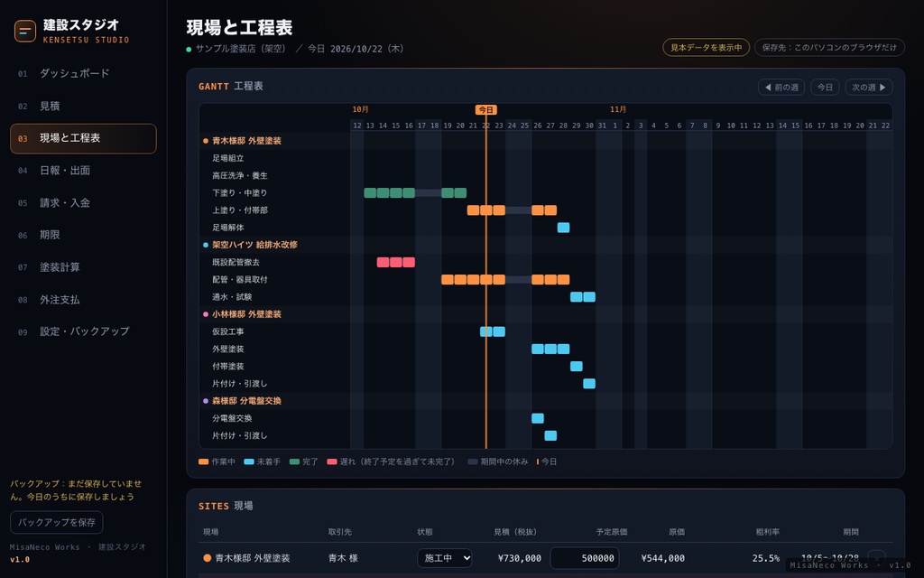Click the ¥544,000 cost value
Image resolution: width=924 pixels, height=578 pixels.
pyautogui.click(x=663, y=558)
